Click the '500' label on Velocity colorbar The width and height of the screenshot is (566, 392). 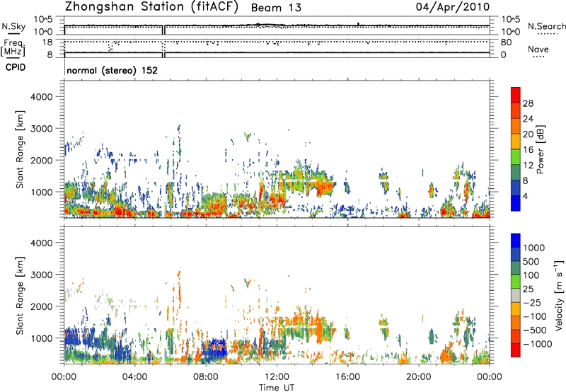[531, 261]
